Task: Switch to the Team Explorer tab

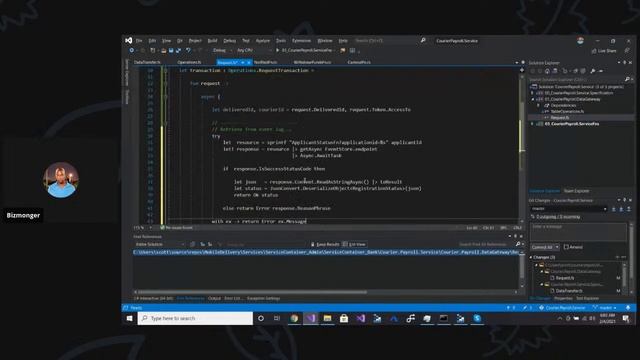Action: click(x=576, y=191)
